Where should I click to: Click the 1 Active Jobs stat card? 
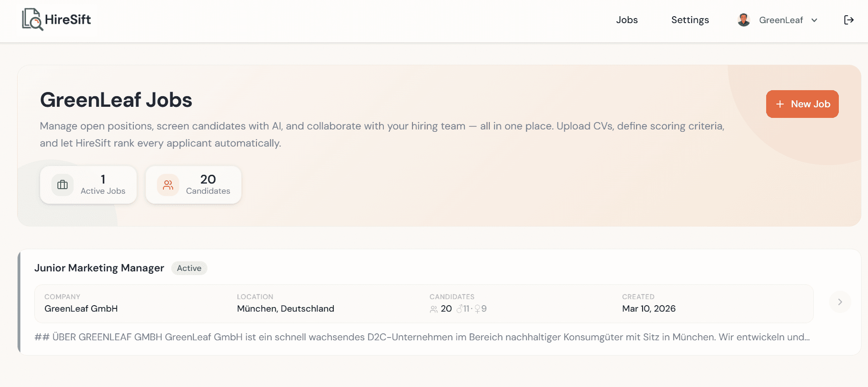click(x=88, y=185)
